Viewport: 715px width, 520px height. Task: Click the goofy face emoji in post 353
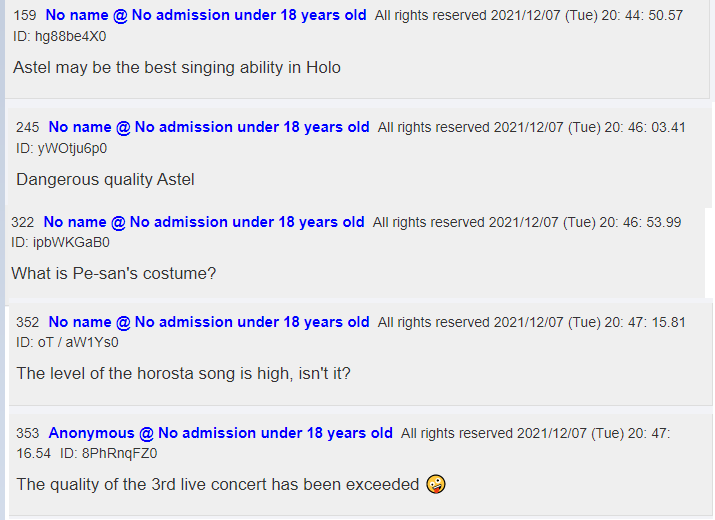(436, 484)
